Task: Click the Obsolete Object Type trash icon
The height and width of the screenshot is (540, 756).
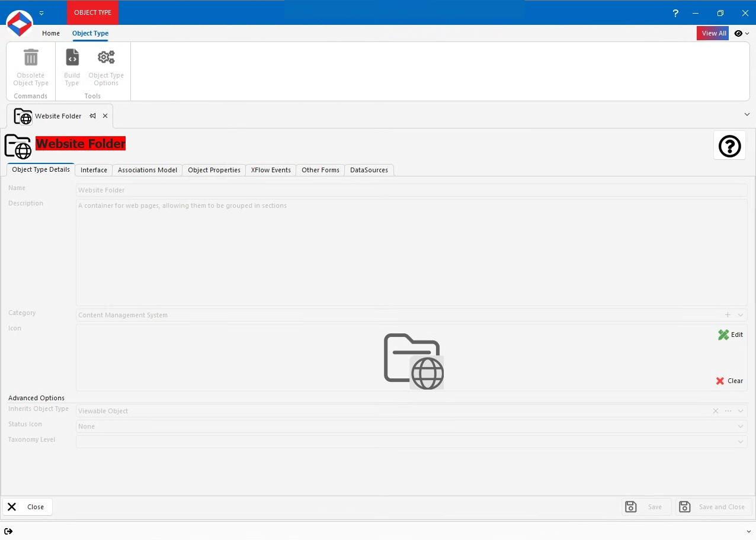Action: (x=30, y=57)
